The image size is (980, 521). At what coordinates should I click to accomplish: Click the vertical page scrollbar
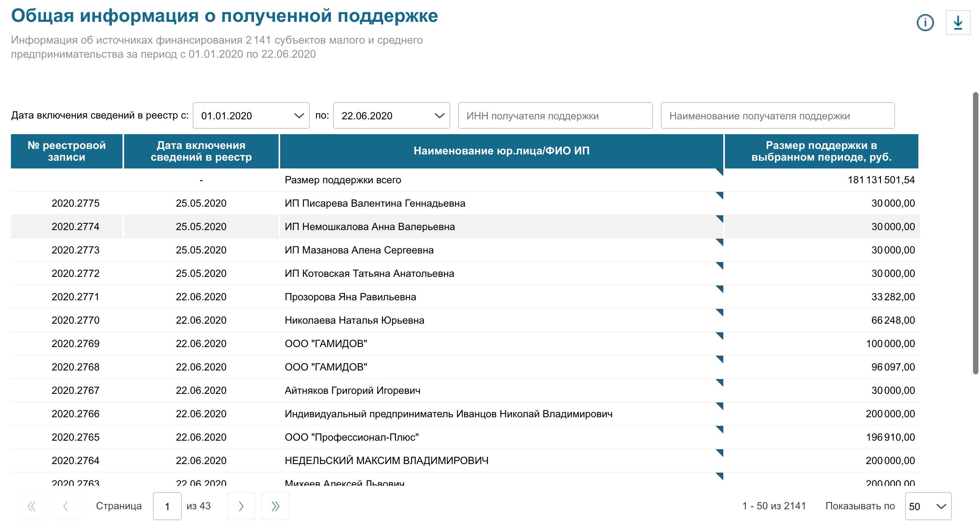(x=976, y=233)
